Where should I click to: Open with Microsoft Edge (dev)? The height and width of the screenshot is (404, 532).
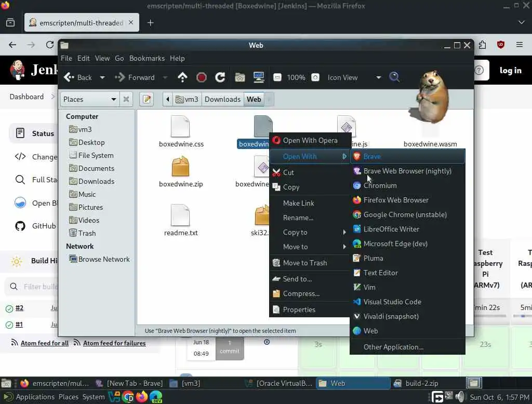(407, 244)
